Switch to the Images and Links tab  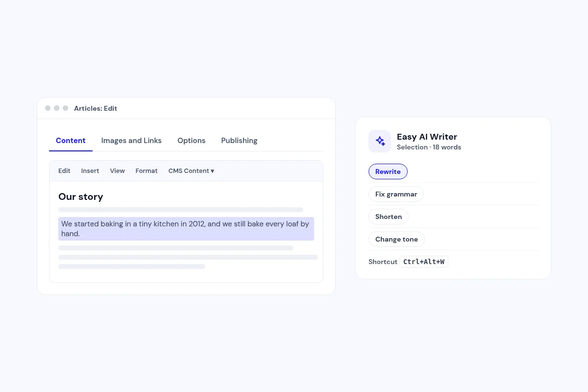click(131, 141)
